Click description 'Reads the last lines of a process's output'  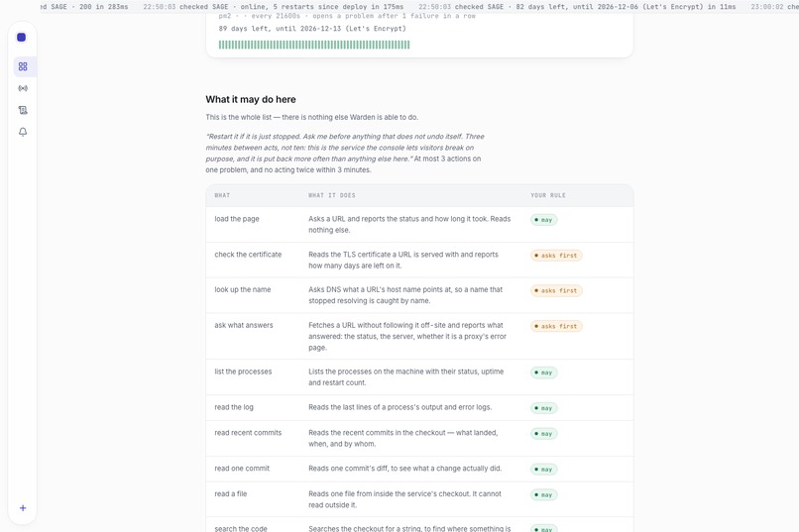click(x=400, y=407)
